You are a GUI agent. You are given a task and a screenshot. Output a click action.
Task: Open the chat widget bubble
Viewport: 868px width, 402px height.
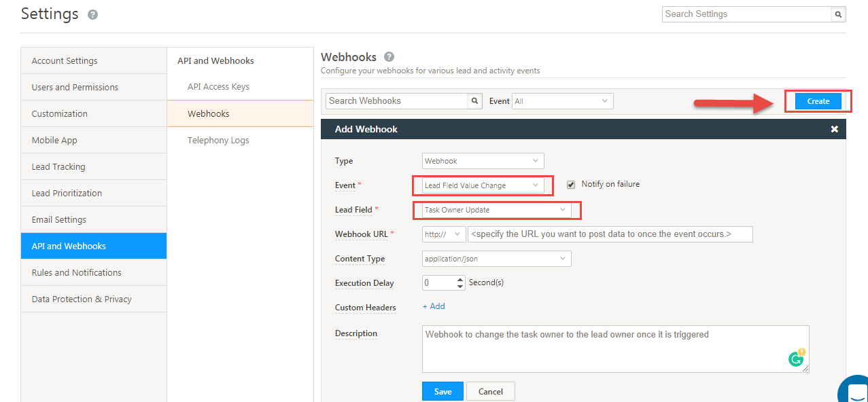click(x=854, y=392)
